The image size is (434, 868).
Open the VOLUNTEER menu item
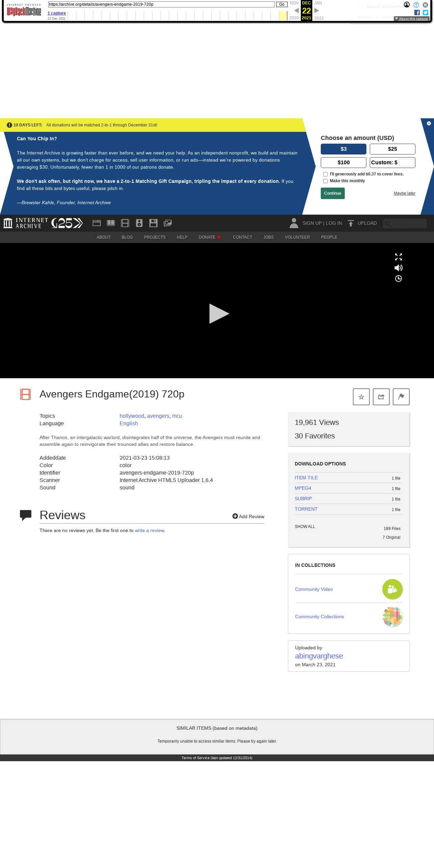(297, 237)
